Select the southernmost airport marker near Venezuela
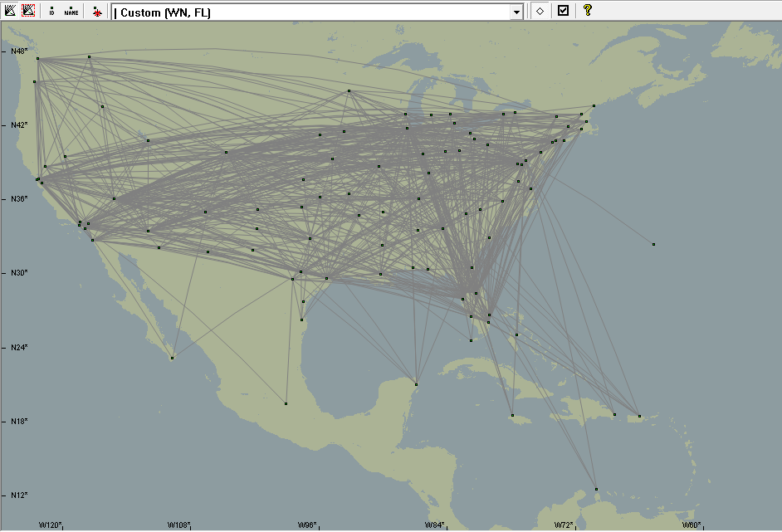This screenshot has width=782, height=532. pos(597,489)
